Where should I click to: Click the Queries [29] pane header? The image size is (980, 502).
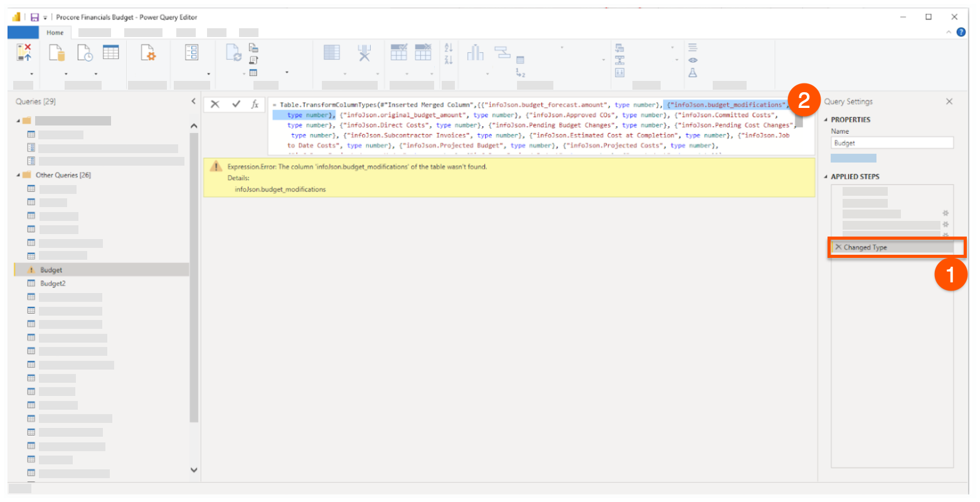pyautogui.click(x=36, y=101)
